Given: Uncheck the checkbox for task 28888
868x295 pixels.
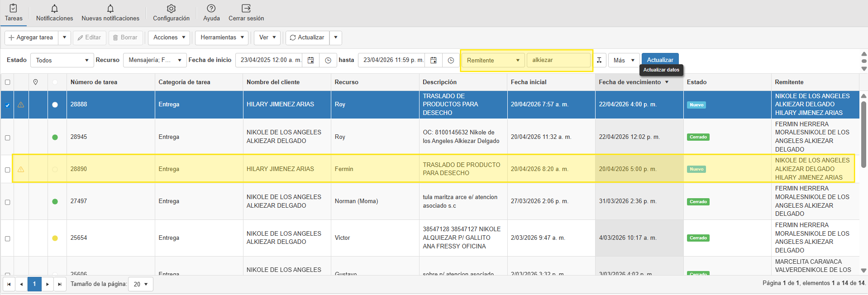Looking at the screenshot, I should click(7, 105).
